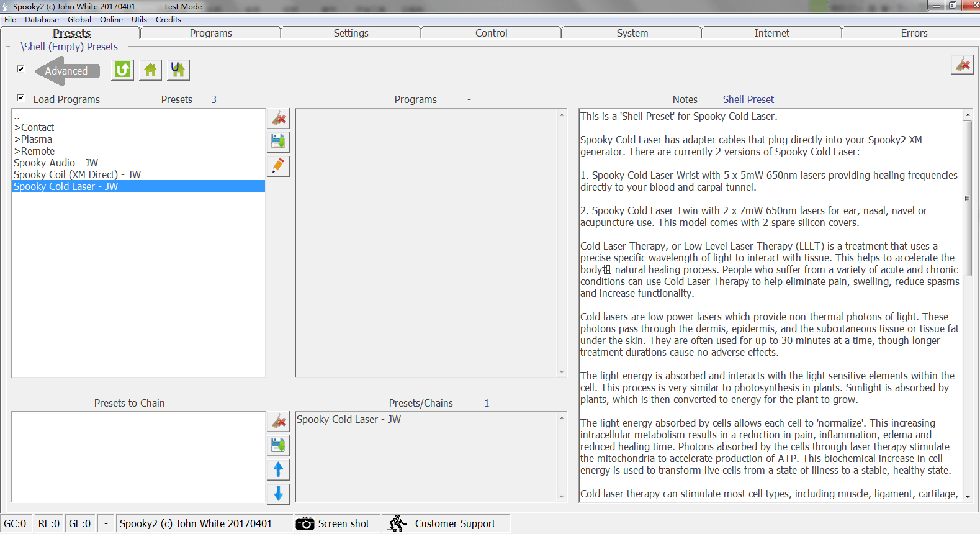
Task: Click the Customer Support button
Action: 443,523
